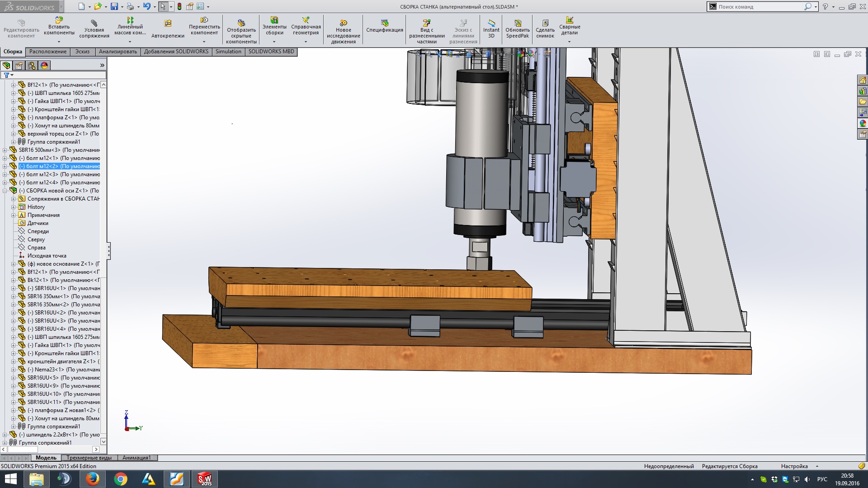Click the Instant 3D tool
Viewport: 868px width, 488px height.
point(491,23)
